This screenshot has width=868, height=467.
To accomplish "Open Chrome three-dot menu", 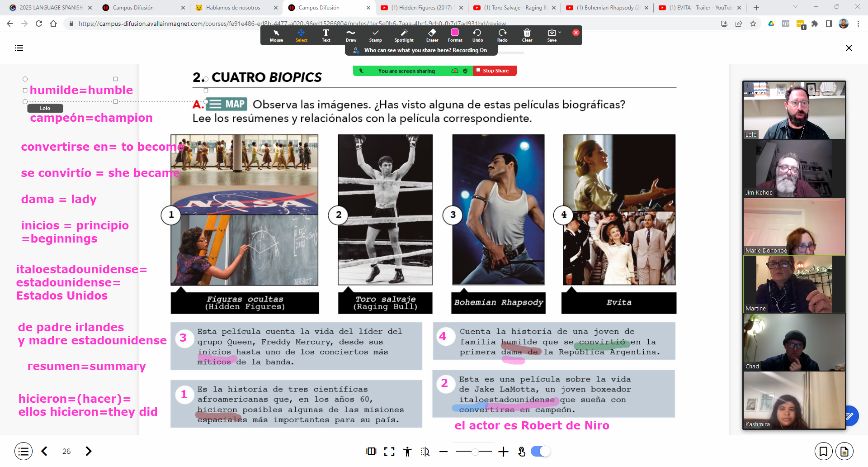I will 858,24.
